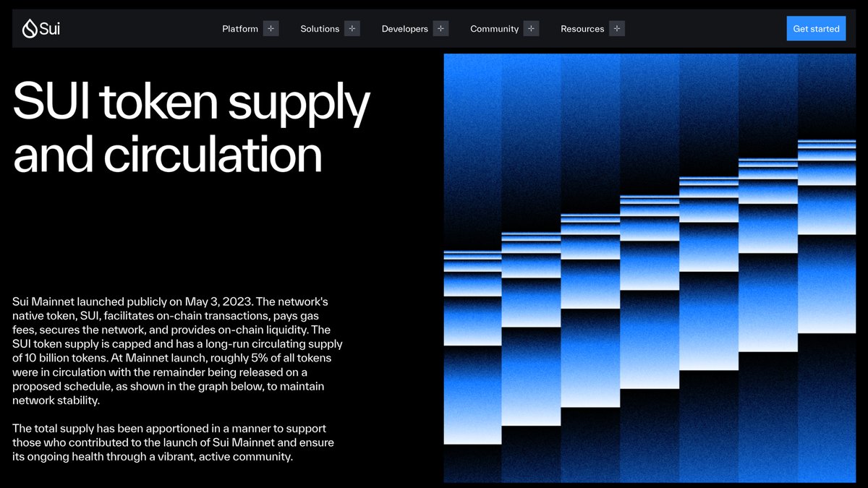Screen dimensions: 868x488
Task: Open the Resources menu
Action: [582, 29]
